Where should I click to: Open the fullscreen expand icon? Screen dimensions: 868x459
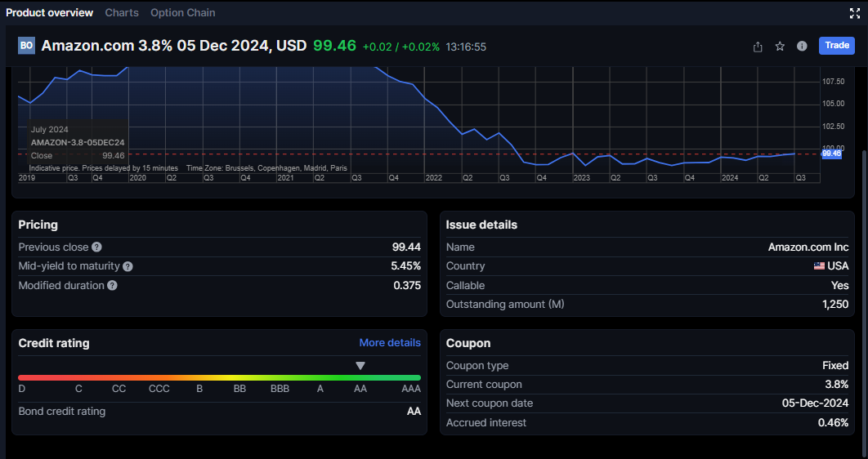pyautogui.click(x=855, y=13)
